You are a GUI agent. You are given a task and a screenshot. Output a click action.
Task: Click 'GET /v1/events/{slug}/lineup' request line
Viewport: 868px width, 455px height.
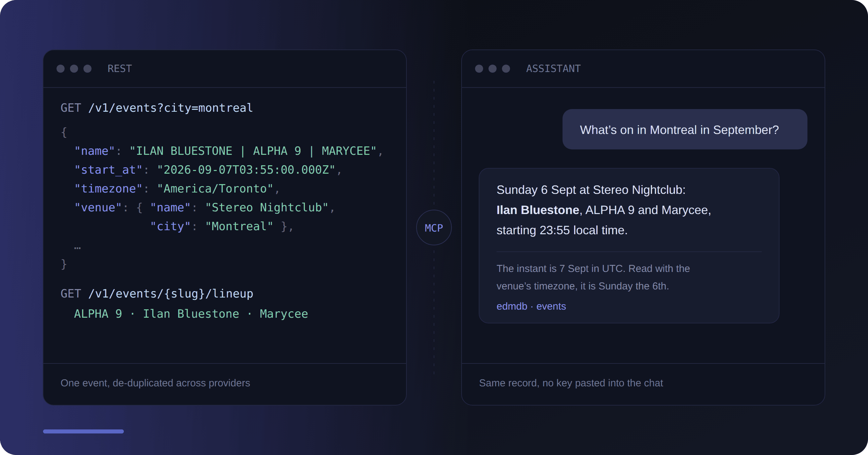tap(157, 293)
